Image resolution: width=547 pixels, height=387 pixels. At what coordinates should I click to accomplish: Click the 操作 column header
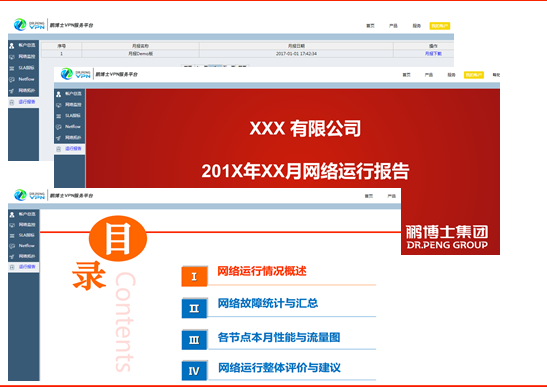433,46
